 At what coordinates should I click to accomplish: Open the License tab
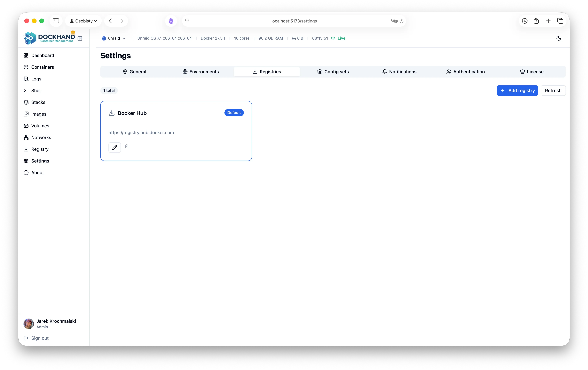coord(532,72)
